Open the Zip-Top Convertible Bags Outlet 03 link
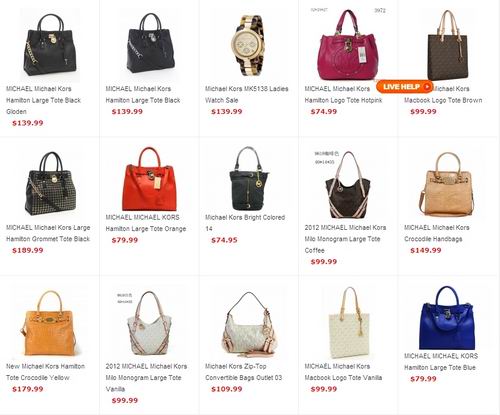The width and height of the screenshot is (500, 415). [x=244, y=372]
